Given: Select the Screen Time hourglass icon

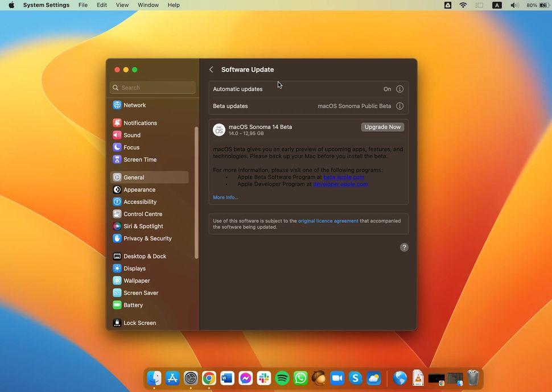Looking at the screenshot, I should pyautogui.click(x=116, y=159).
